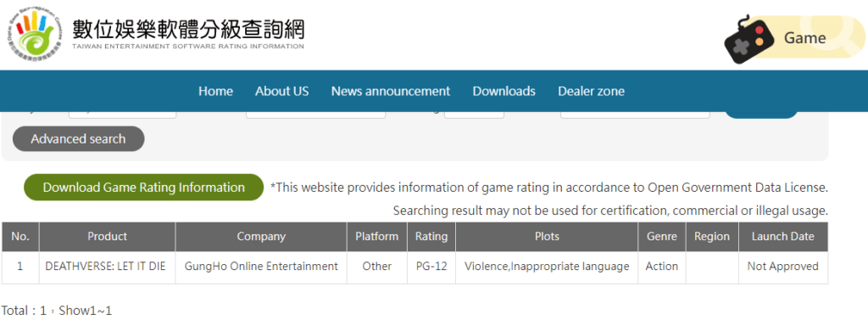Click Download Game Rating Information button
Screen dimensions: 868x326
click(x=144, y=188)
